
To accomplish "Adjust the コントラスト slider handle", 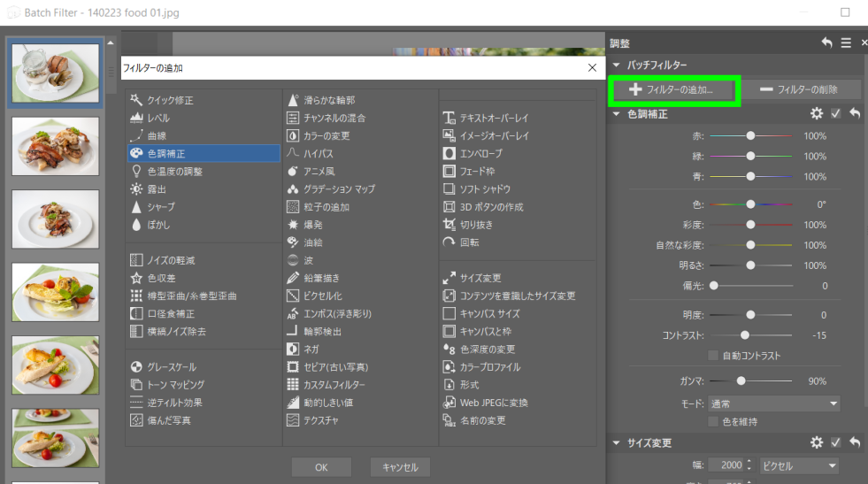I will coord(745,335).
